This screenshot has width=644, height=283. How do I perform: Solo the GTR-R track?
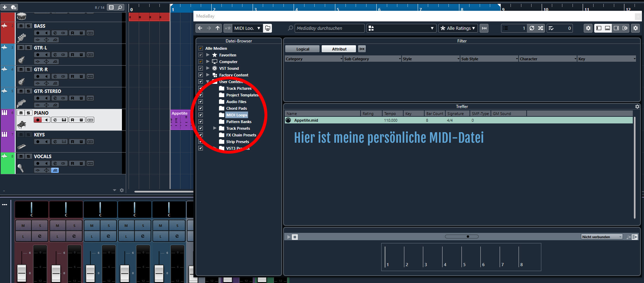pyautogui.click(x=28, y=69)
